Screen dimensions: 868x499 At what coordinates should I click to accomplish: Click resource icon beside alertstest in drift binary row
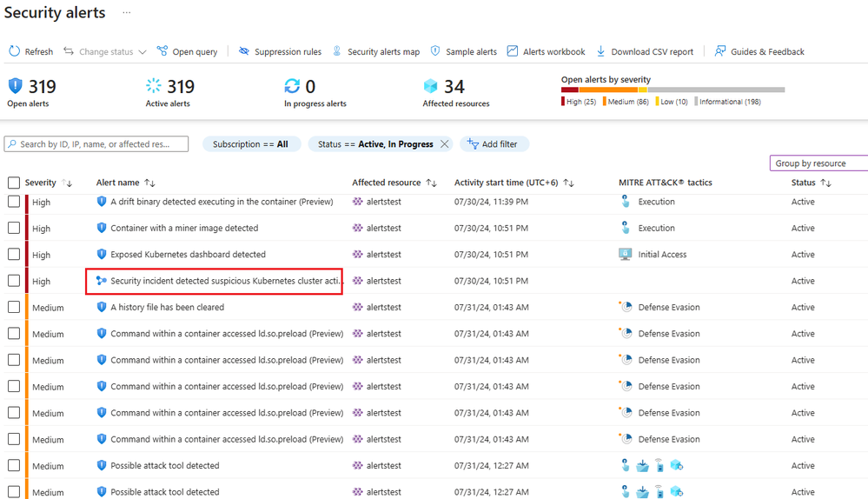(358, 202)
